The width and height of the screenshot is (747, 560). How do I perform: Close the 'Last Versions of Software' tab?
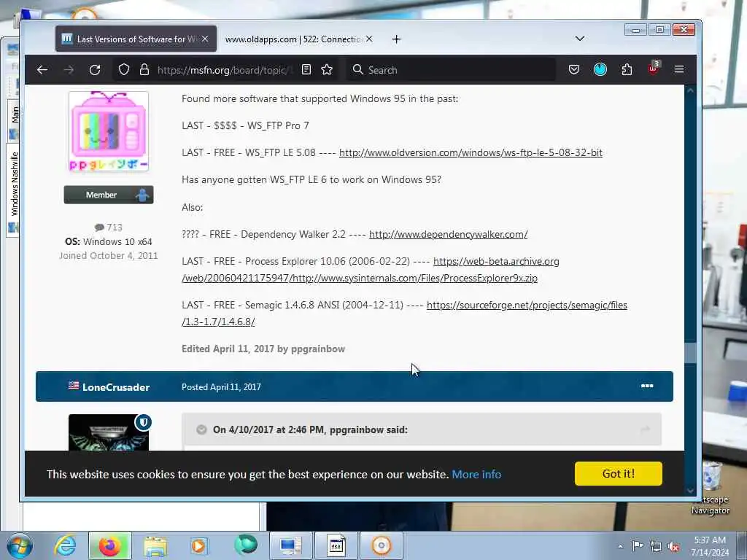[x=205, y=39]
